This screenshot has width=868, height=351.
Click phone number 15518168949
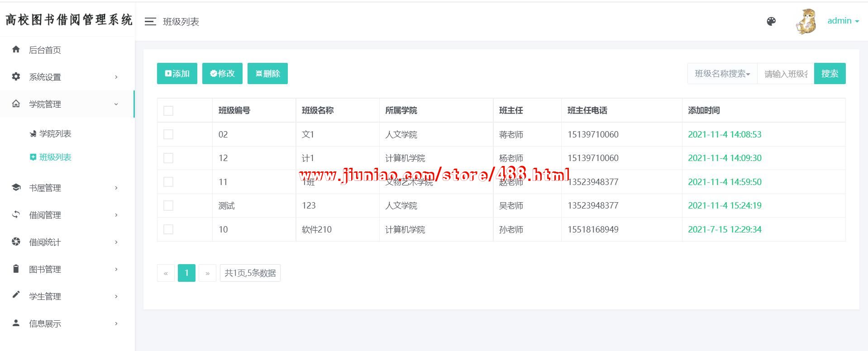pos(593,229)
